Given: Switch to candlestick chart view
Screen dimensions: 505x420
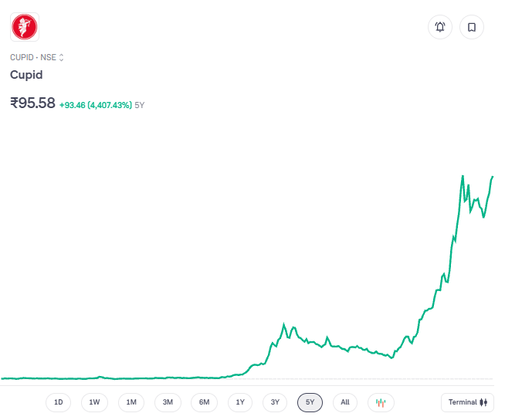Looking at the screenshot, I should click(x=381, y=402).
